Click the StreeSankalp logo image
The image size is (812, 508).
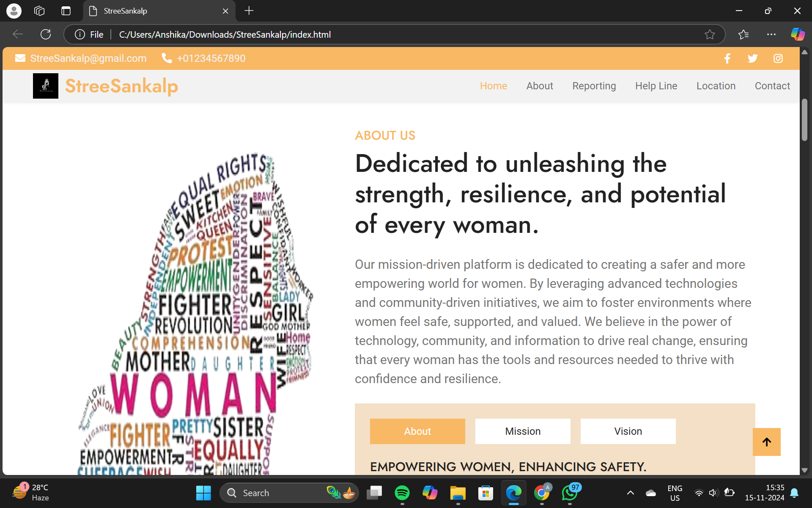[x=46, y=86]
